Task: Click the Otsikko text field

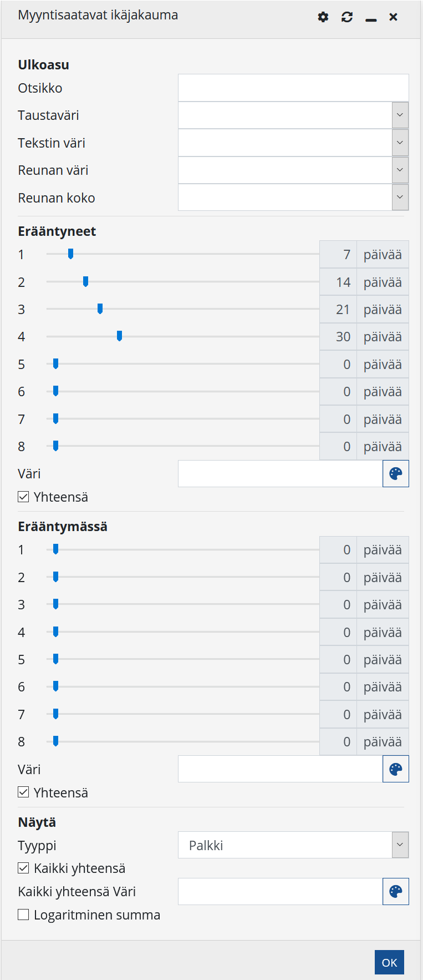Action: click(293, 88)
